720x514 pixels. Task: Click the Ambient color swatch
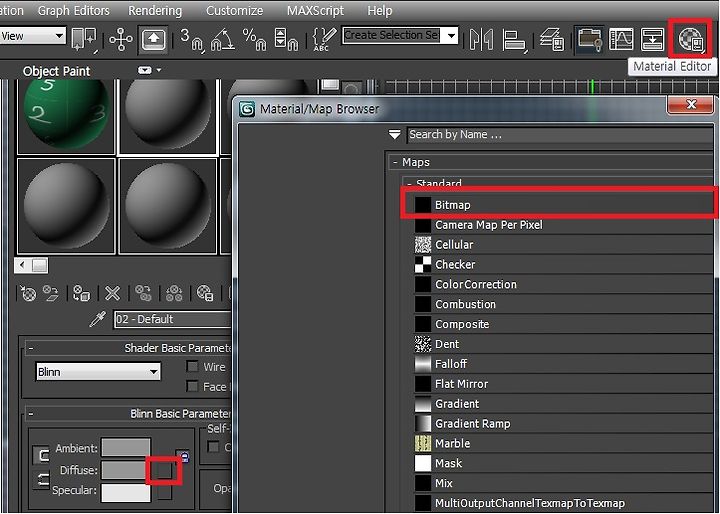click(126, 447)
